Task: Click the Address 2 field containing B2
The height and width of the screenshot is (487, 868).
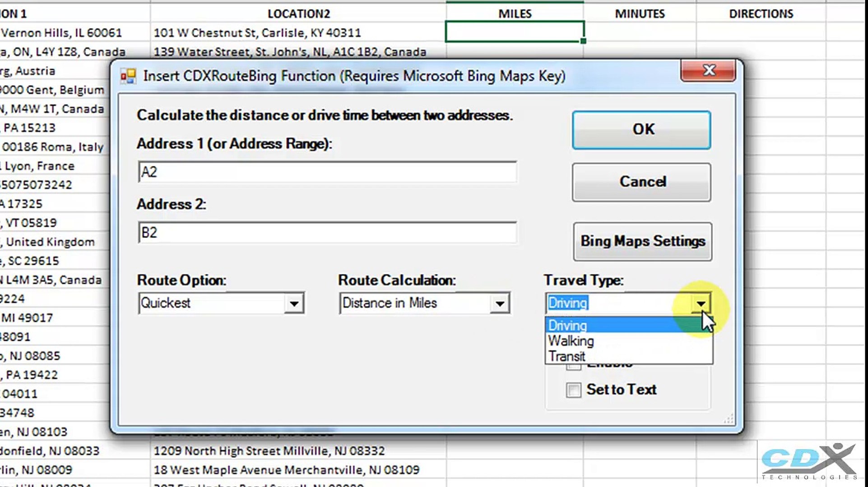Action: (327, 232)
